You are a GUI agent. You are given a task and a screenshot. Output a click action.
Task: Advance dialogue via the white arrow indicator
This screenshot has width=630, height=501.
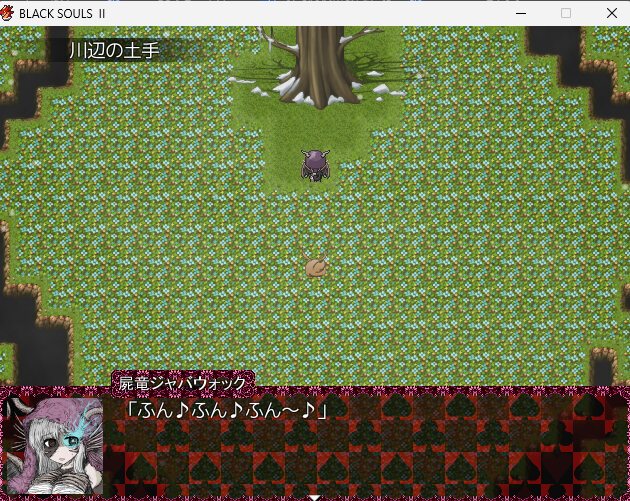[x=315, y=498]
